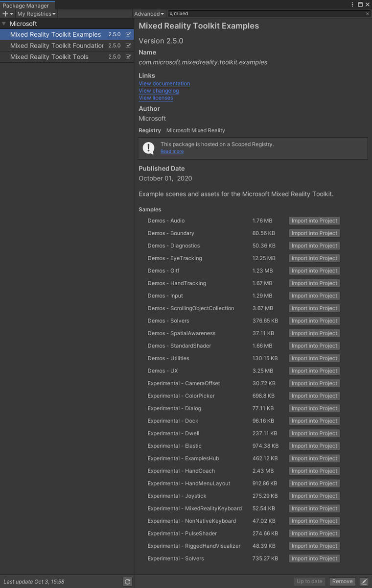Import Experimental - Elastic into project
The width and height of the screenshot is (372, 588).
coord(314,446)
